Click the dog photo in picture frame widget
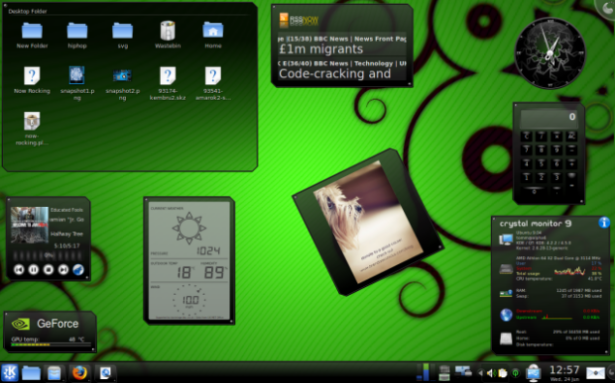Viewport: 615px width, 383px height. (368, 222)
